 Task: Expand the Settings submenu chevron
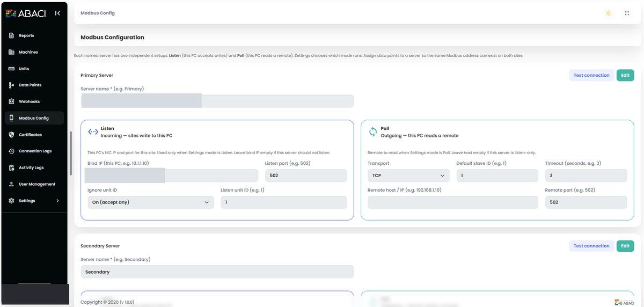[57, 201]
